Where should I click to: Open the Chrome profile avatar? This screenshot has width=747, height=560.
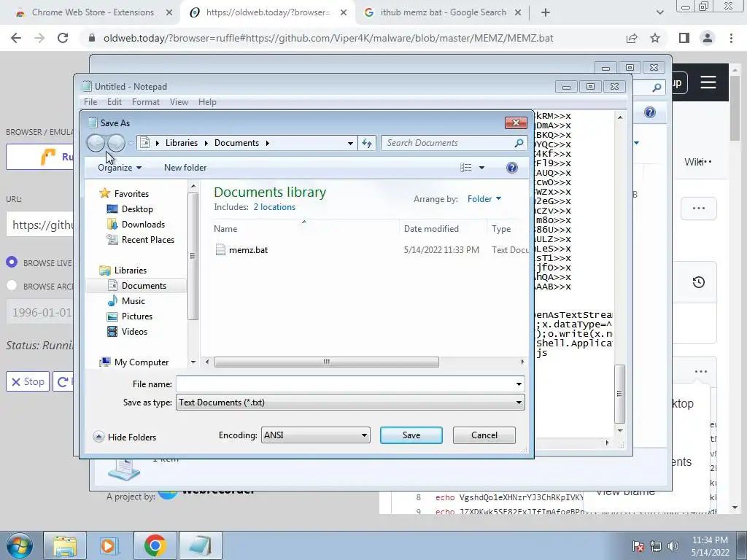(x=708, y=38)
